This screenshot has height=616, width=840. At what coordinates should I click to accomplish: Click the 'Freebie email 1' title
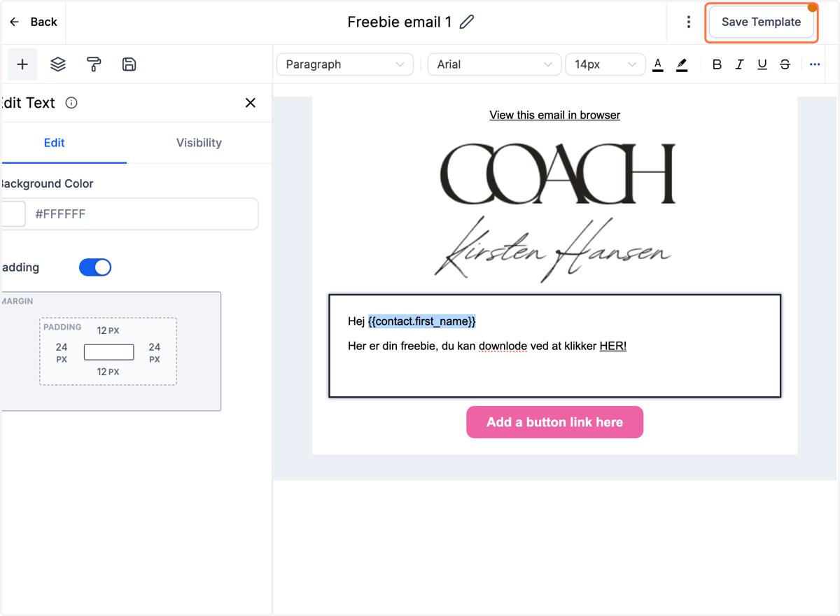pyautogui.click(x=400, y=22)
